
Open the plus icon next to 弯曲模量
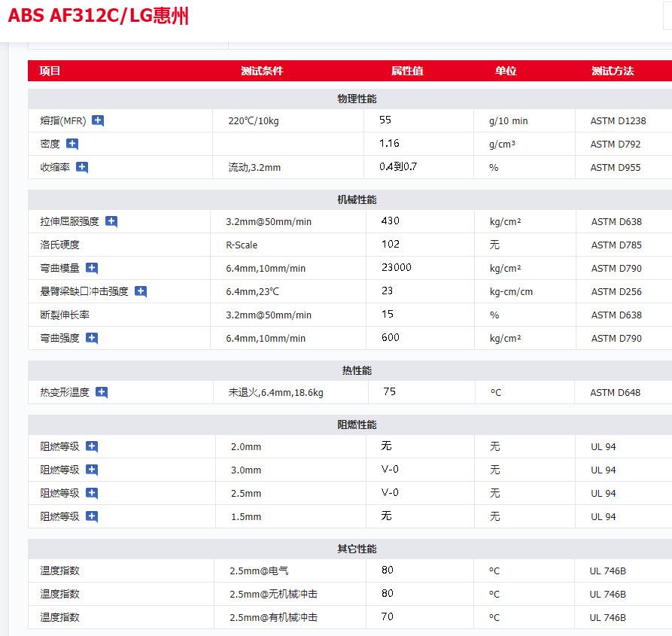click(92, 268)
